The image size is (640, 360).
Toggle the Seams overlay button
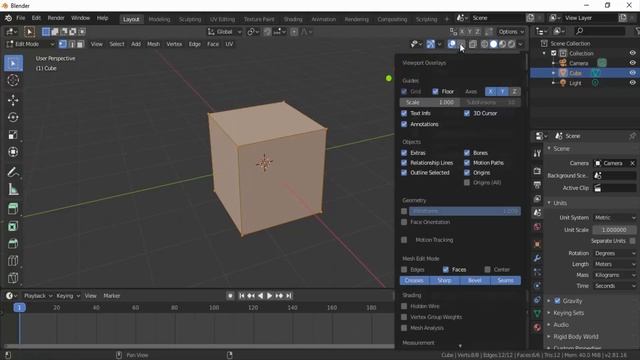tap(505, 280)
